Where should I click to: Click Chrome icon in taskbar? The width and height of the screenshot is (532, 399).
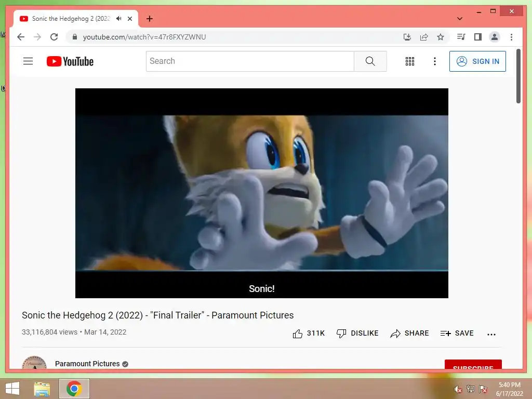[x=74, y=389]
